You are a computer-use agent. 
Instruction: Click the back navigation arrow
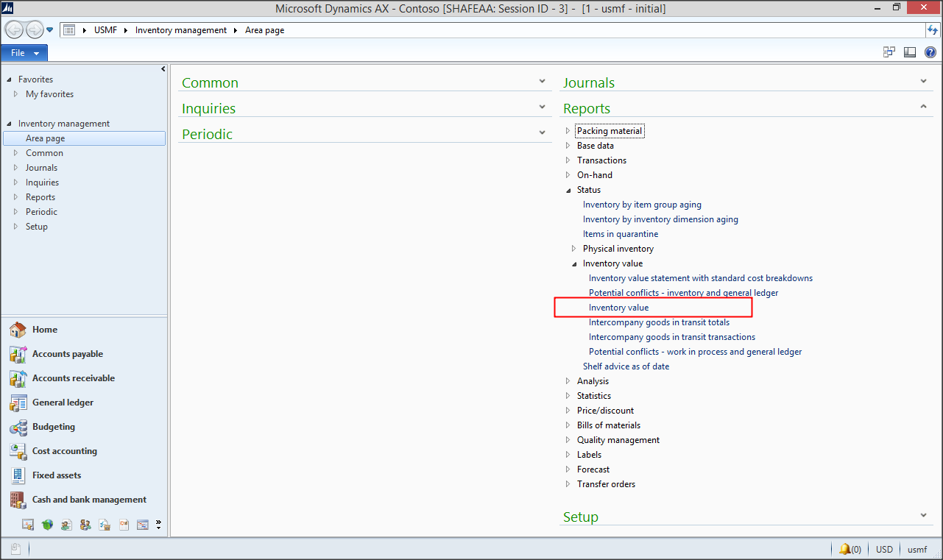(14, 30)
